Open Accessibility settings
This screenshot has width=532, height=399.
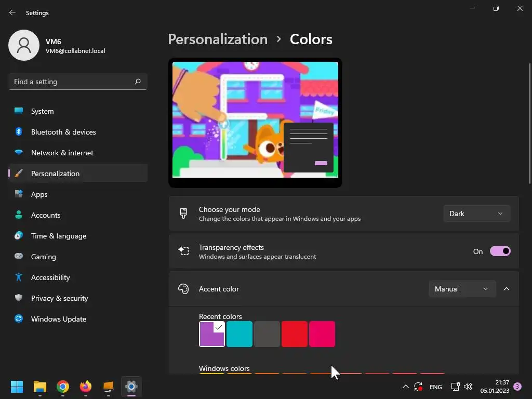(78, 277)
